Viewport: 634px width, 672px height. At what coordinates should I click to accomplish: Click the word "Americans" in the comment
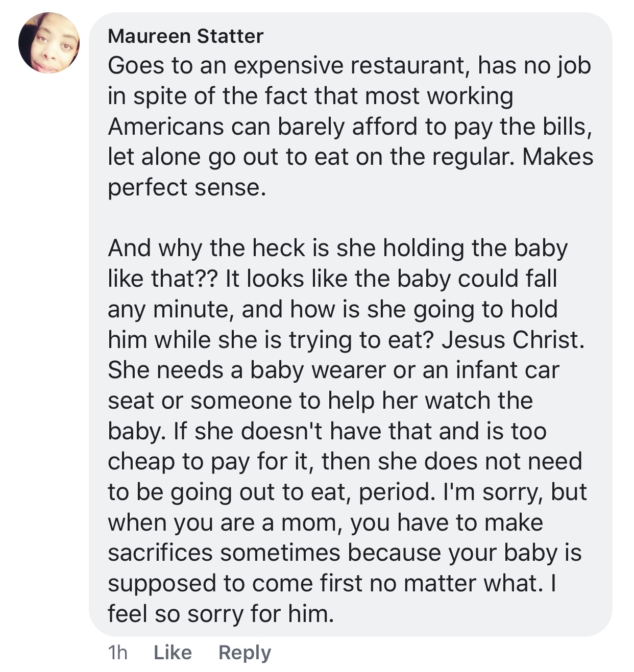(x=165, y=127)
